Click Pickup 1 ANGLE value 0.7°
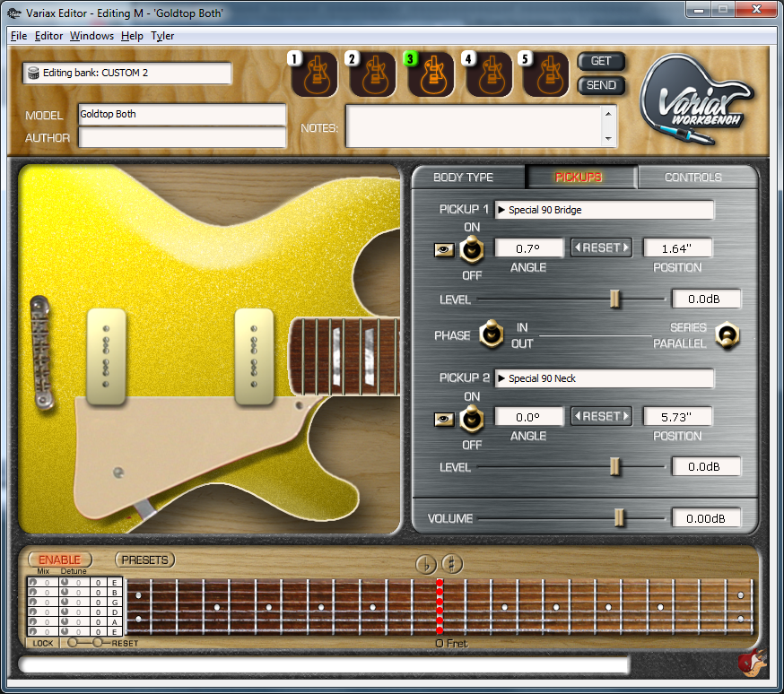 pyautogui.click(x=529, y=248)
